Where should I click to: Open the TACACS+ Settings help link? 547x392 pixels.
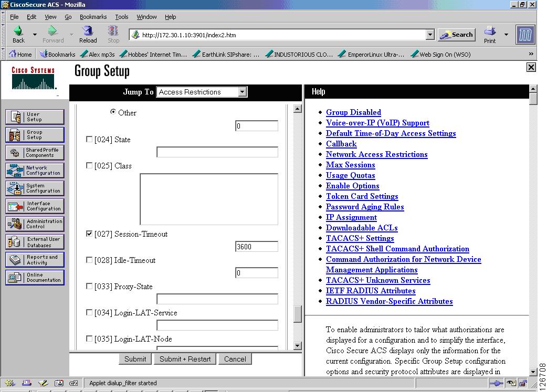360,238
